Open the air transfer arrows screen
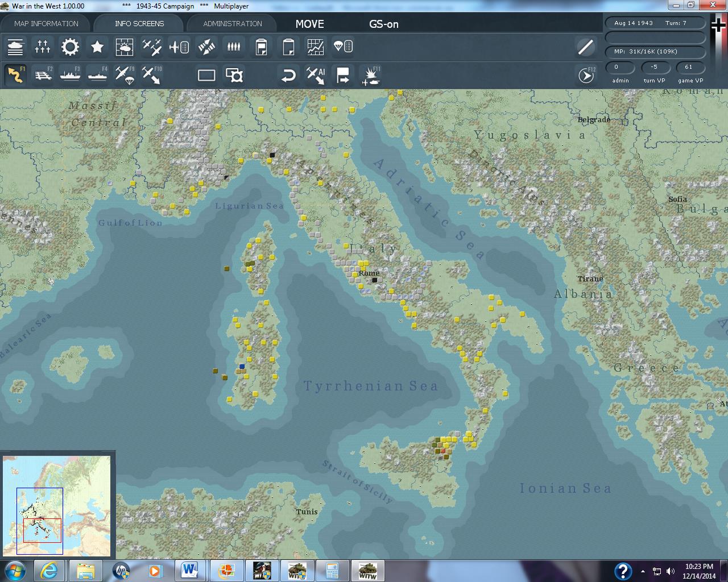The width and height of the screenshot is (728, 582). click(206, 47)
